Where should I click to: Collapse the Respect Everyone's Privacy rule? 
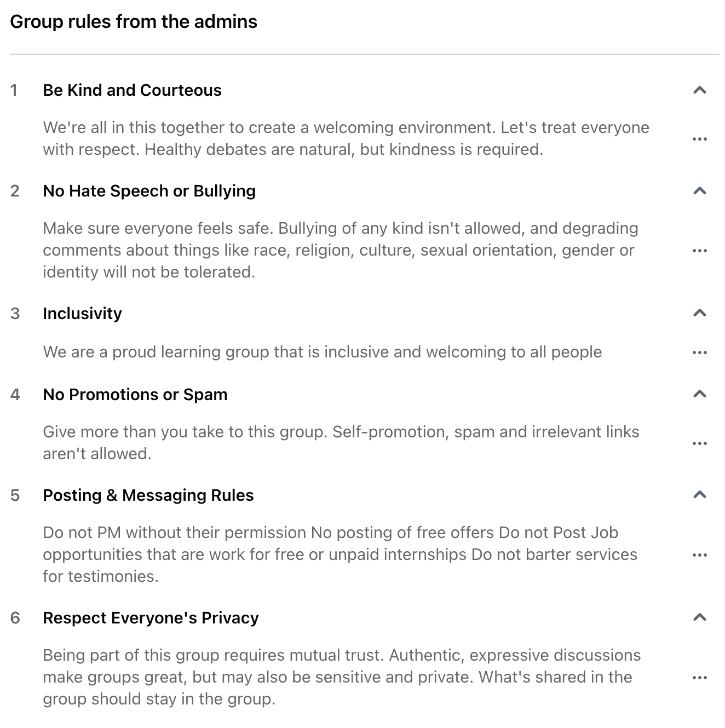[699, 617]
